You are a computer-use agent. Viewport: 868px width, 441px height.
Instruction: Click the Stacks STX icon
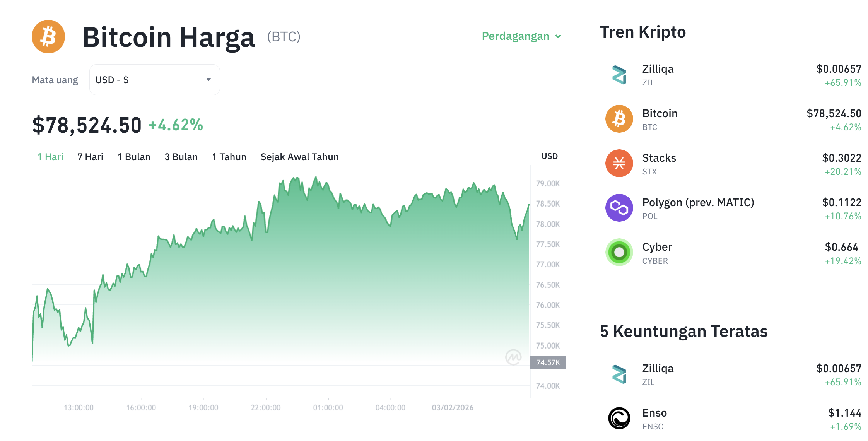(x=619, y=163)
